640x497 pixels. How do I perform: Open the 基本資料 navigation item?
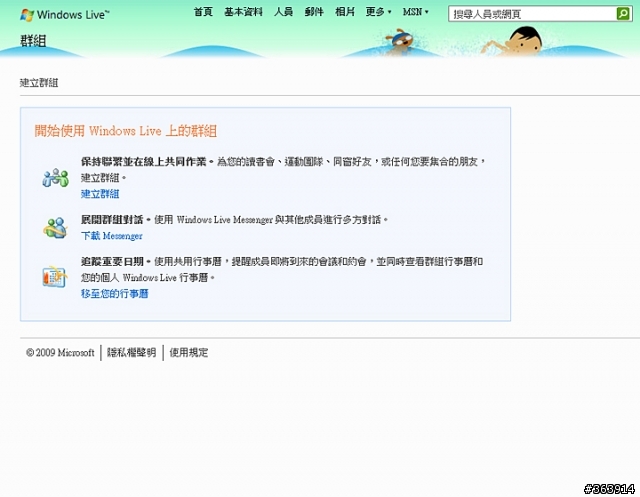(x=243, y=12)
